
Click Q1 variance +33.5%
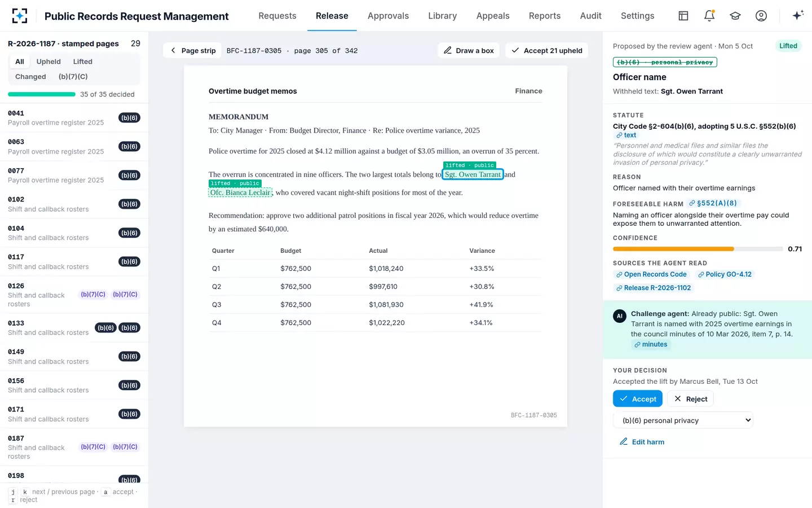tap(482, 269)
